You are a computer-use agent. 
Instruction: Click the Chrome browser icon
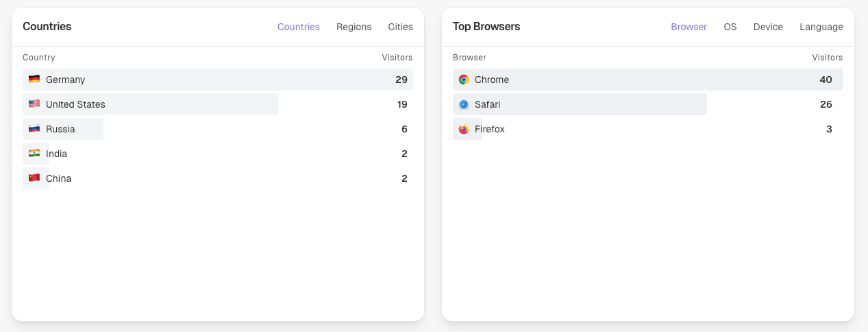(x=464, y=80)
